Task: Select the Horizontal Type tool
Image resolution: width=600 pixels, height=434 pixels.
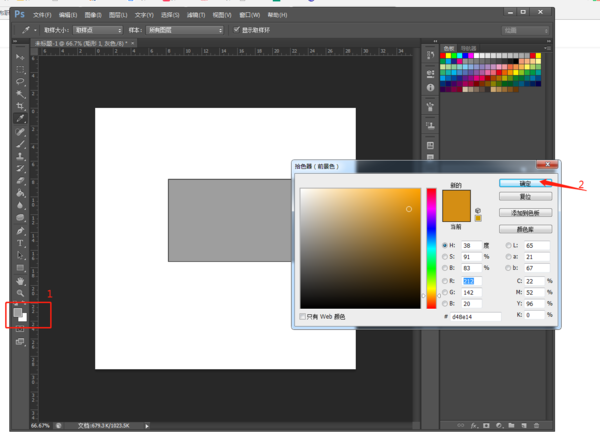Action: pyautogui.click(x=20, y=243)
